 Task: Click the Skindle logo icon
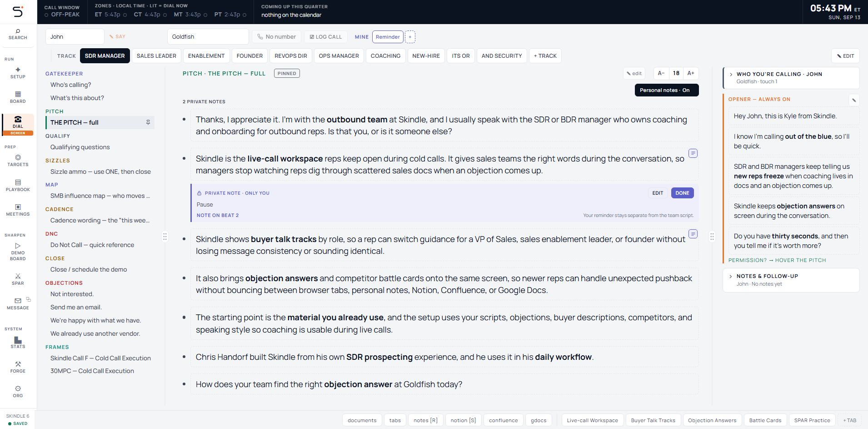(18, 12)
